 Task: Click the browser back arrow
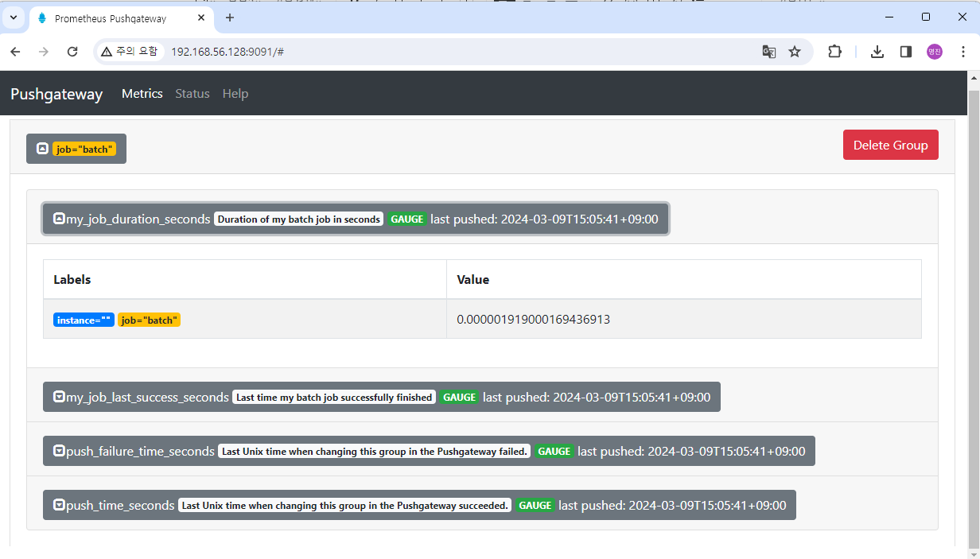[15, 52]
